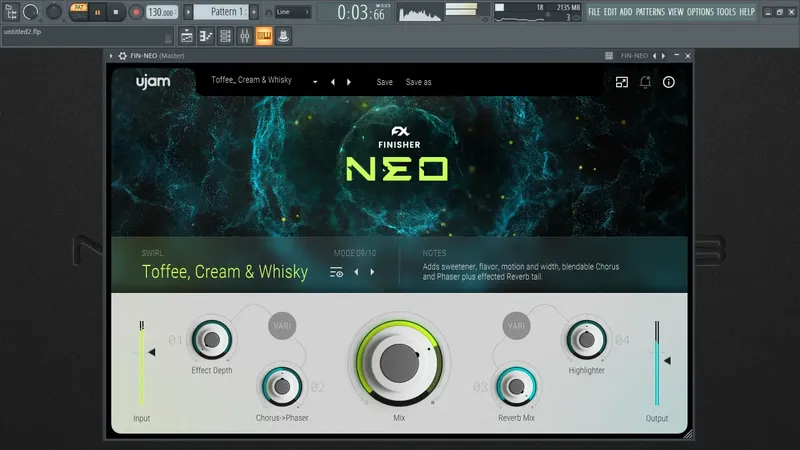Click the large Mix knob
This screenshot has width=800, height=450.
399,363
